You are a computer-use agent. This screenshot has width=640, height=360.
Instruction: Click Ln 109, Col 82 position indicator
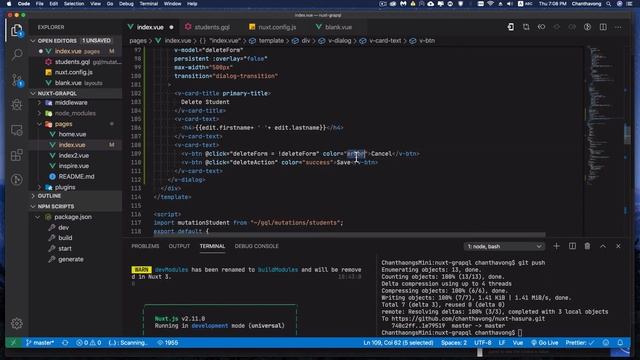pyautogui.click(x=398, y=343)
